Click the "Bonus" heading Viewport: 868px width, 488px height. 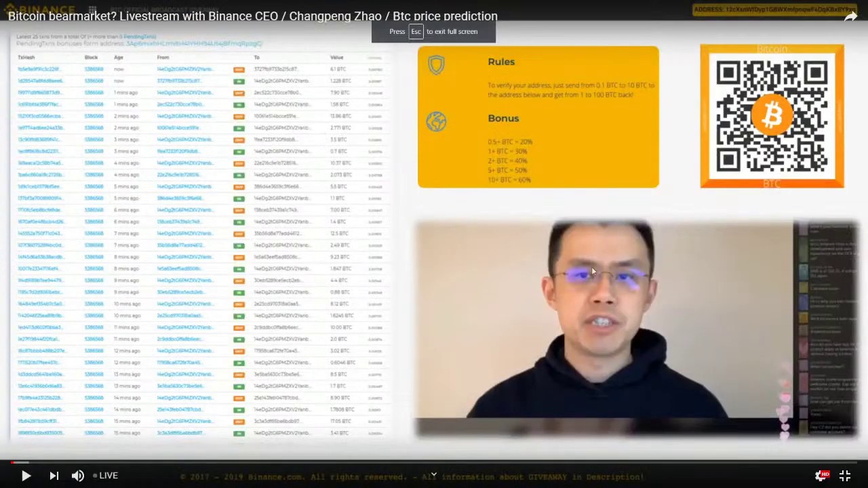pos(503,118)
